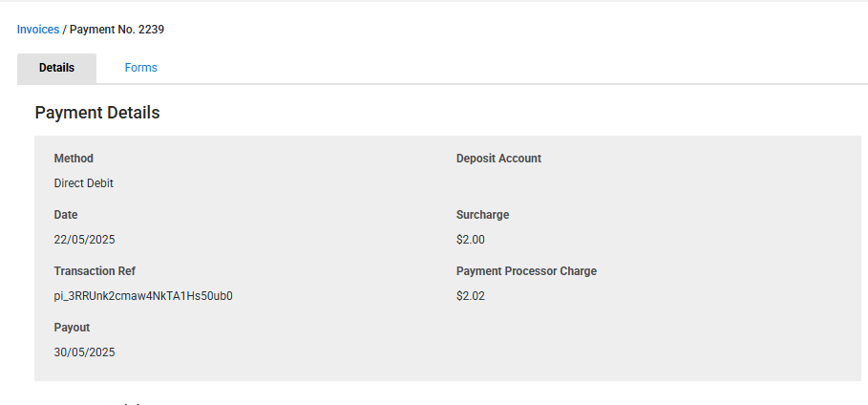Click the Transaction Ref label
The width and height of the screenshot is (868, 405).
[101, 271]
